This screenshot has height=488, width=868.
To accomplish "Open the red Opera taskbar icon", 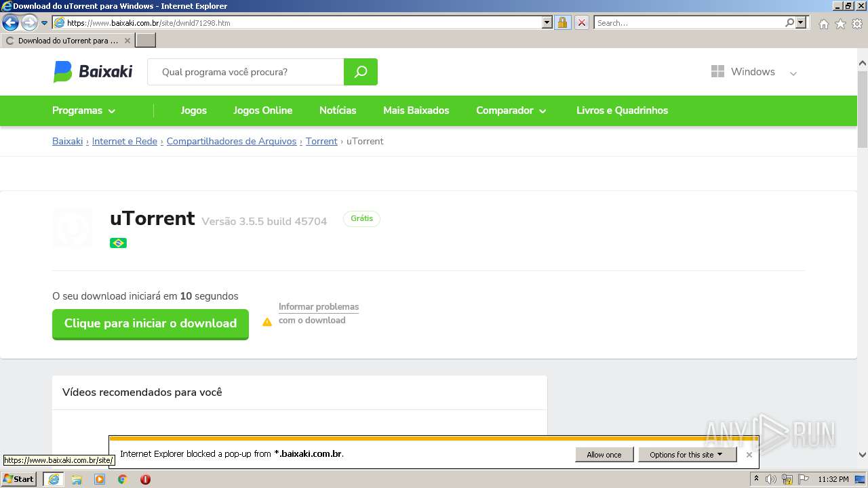I will (x=145, y=479).
